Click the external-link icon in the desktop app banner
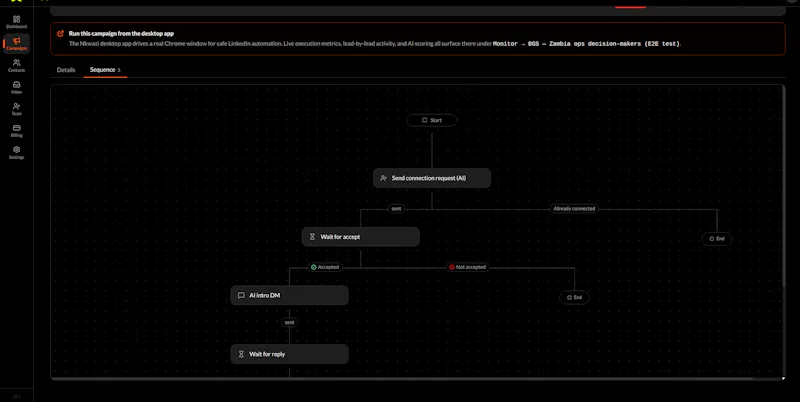This screenshot has width=800, height=402. pyautogui.click(x=60, y=34)
